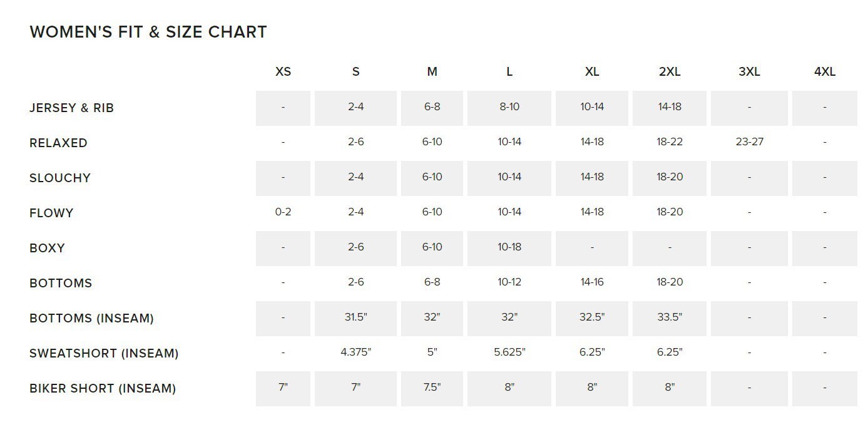Screen dimensions: 868x432
Task: Click the Sweatshort (Inseam) row label
Action: pos(104,353)
